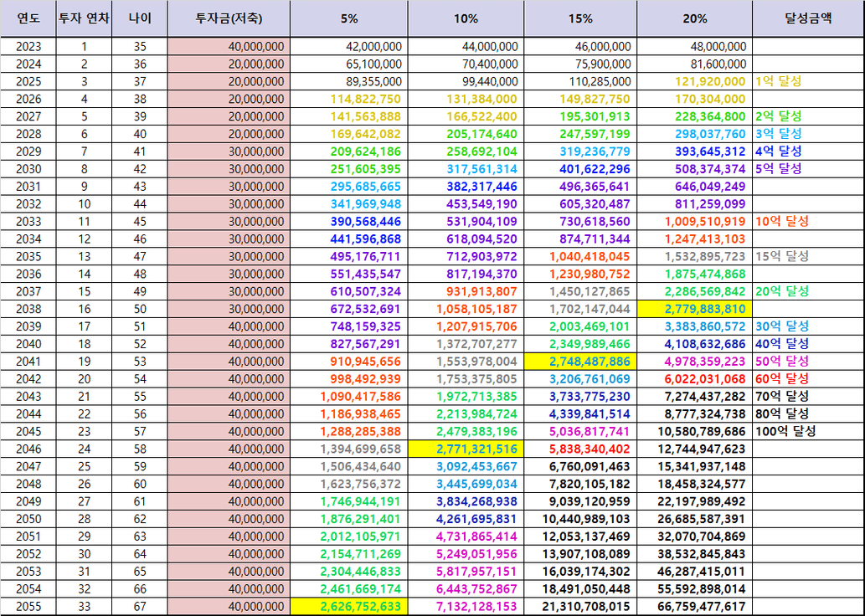Click the cell showing 1,090,417,586
Screen dimensions: 865x616
pyautogui.click(x=349, y=396)
